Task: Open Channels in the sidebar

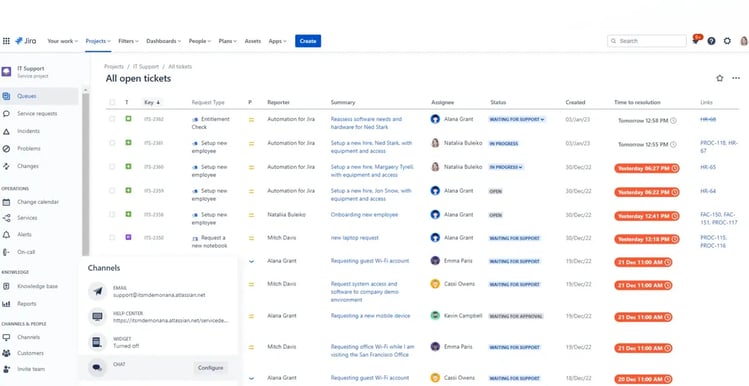Action: tap(29, 337)
